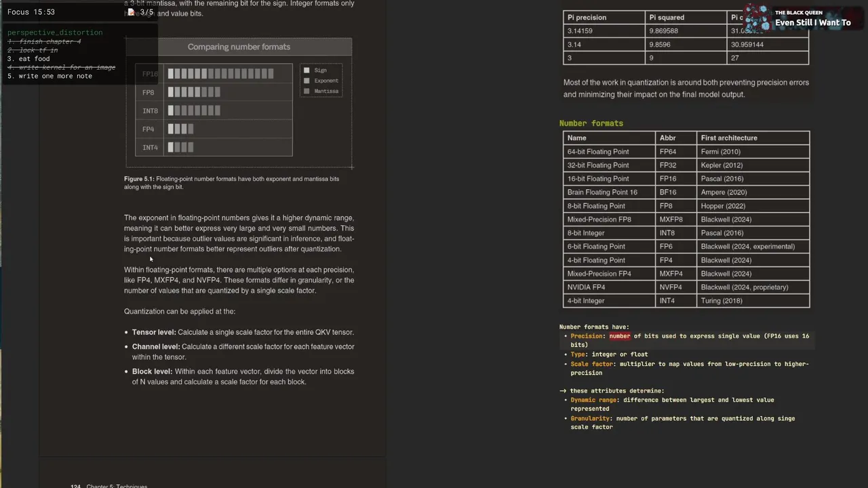Image resolution: width=868 pixels, height=488 pixels.
Task: Click the struck-through 'write kernel for an image' task
Action: (x=61, y=67)
